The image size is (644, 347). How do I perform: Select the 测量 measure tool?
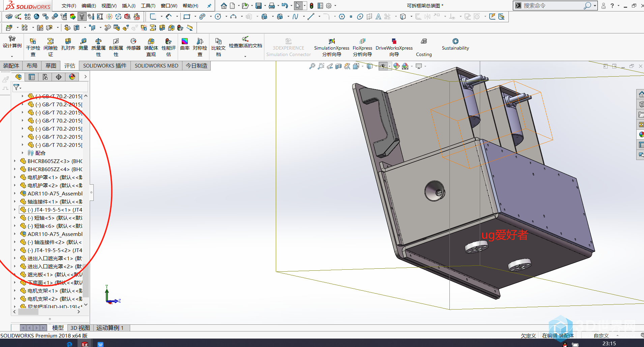[83, 44]
